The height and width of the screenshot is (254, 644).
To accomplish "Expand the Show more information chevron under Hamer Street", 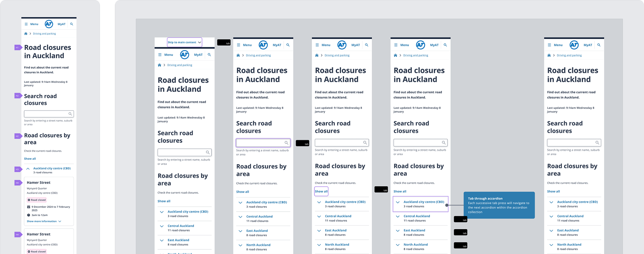I will coord(60,221).
